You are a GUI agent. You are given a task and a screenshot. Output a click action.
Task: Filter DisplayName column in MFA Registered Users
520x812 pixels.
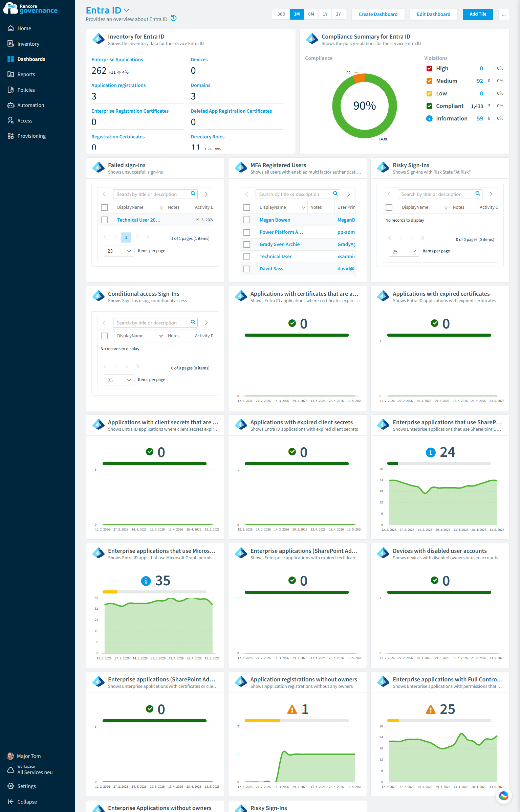(304, 208)
